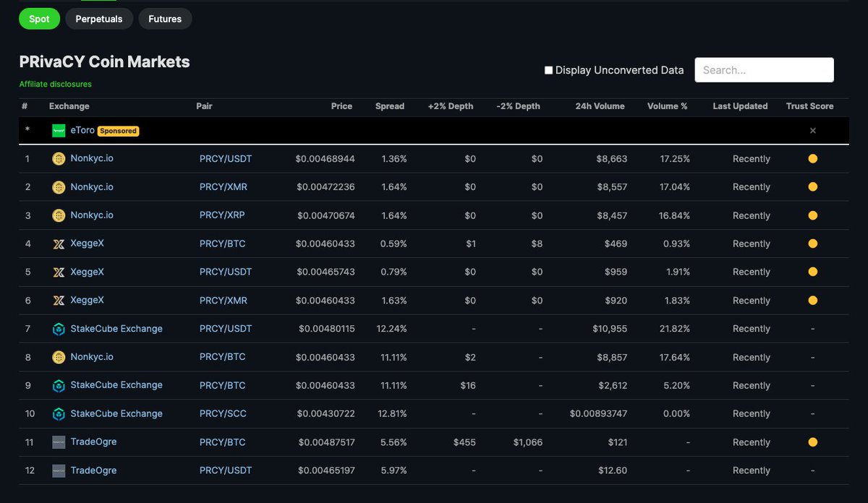
Task: Click StakeCube icon in PRCY/SCC row
Action: coord(59,414)
